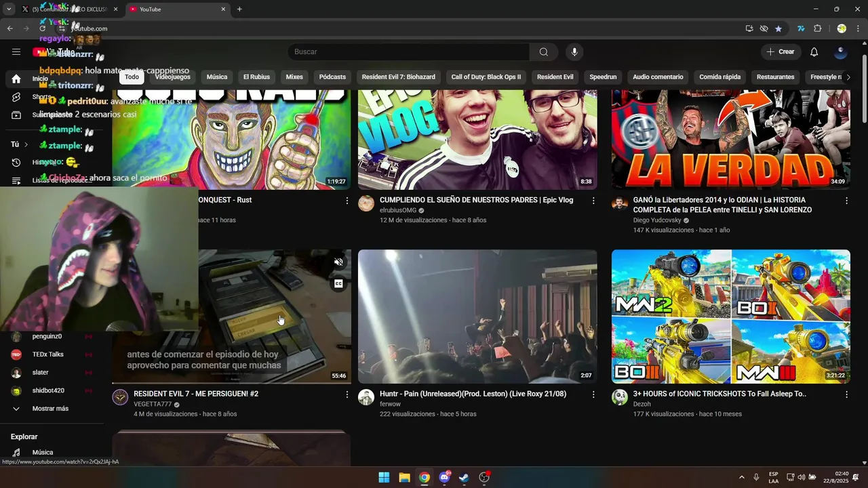
Task: Select the Todo filter chip
Action: coord(132,77)
